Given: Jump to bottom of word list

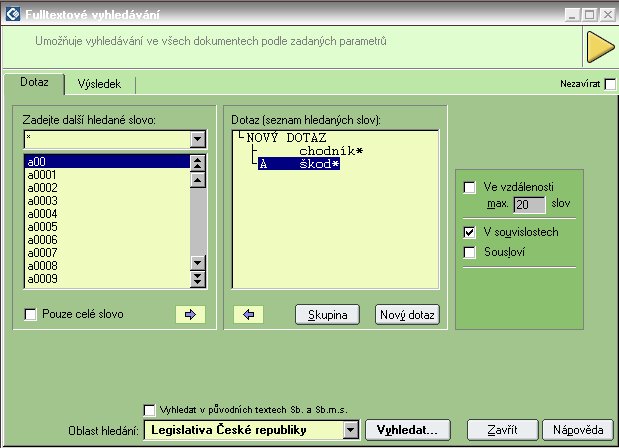Looking at the screenshot, I should [198, 279].
